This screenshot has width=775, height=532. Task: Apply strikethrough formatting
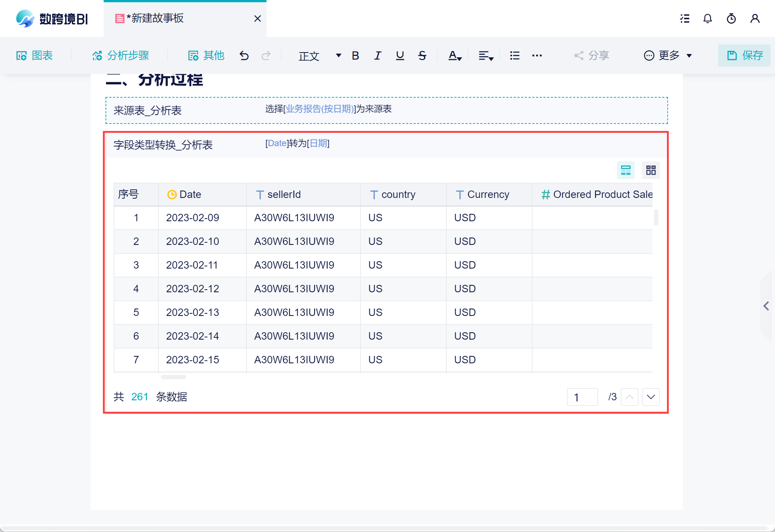pos(422,55)
